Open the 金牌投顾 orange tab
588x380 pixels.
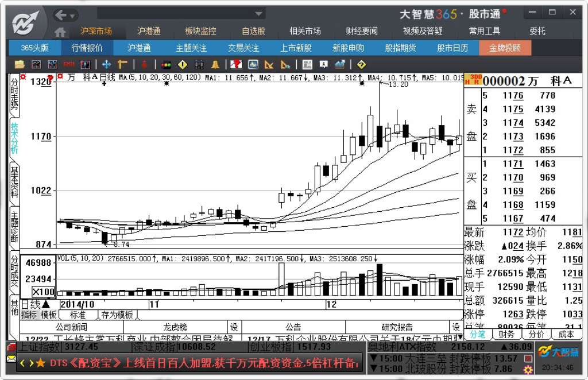click(505, 48)
